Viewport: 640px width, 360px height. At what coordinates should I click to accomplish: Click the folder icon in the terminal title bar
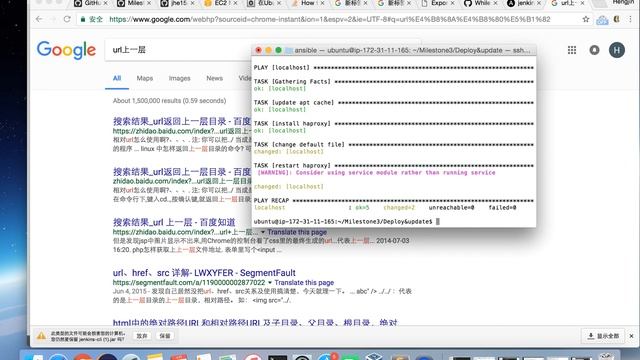click(x=289, y=50)
